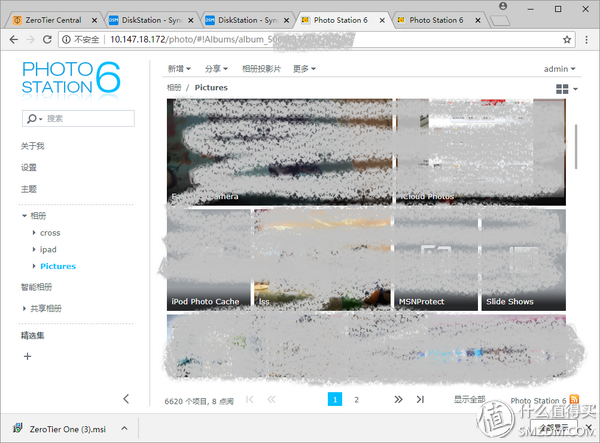Open the MSNProtect album
The image size is (600, 443).
(436, 260)
